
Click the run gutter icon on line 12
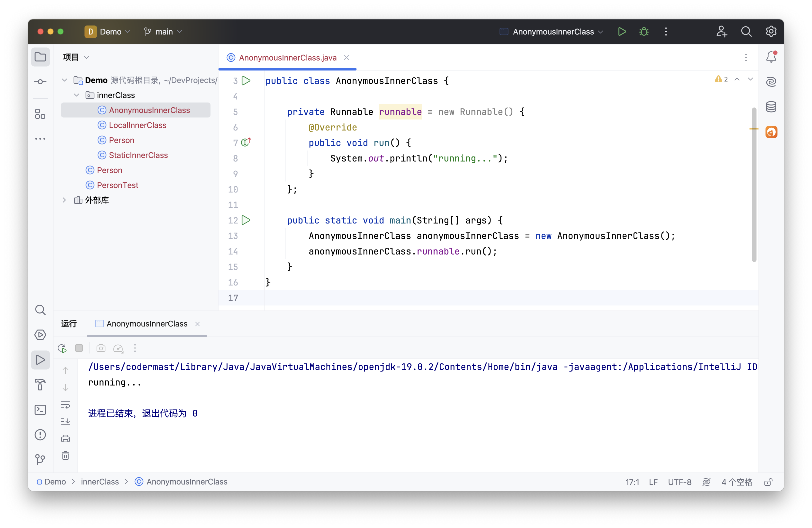[x=246, y=220]
